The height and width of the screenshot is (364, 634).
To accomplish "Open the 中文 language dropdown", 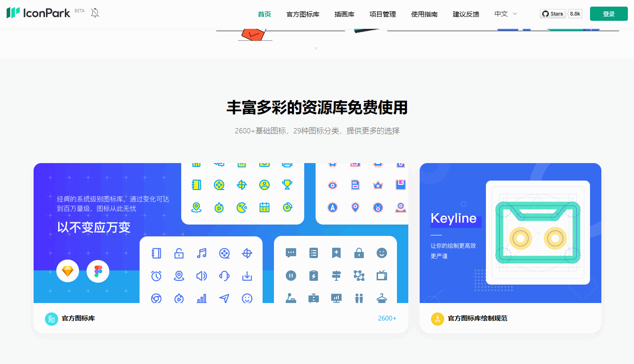I will point(501,14).
